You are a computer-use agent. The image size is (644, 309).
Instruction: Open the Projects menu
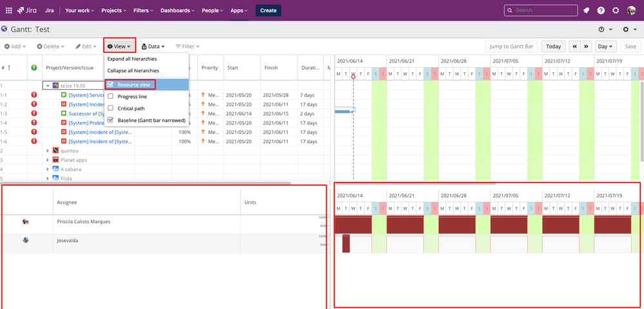coord(113,11)
